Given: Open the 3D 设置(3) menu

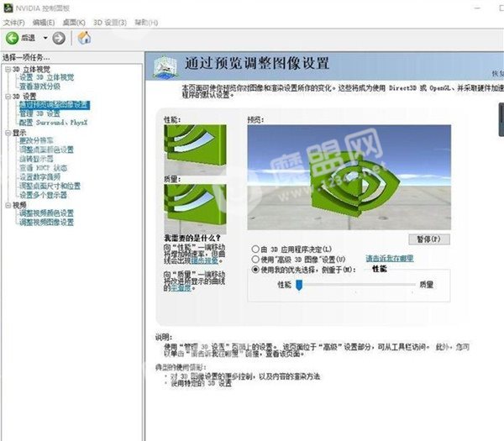Looking at the screenshot, I should click(110, 23).
